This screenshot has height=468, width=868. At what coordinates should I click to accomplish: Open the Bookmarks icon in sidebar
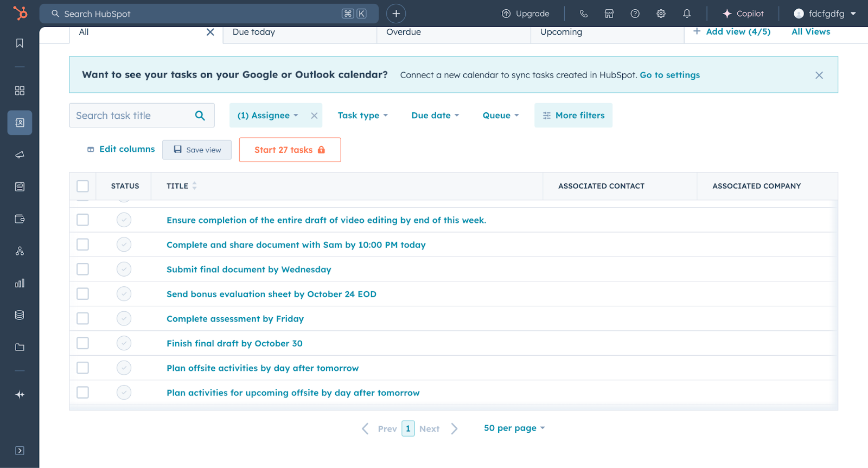pos(20,43)
